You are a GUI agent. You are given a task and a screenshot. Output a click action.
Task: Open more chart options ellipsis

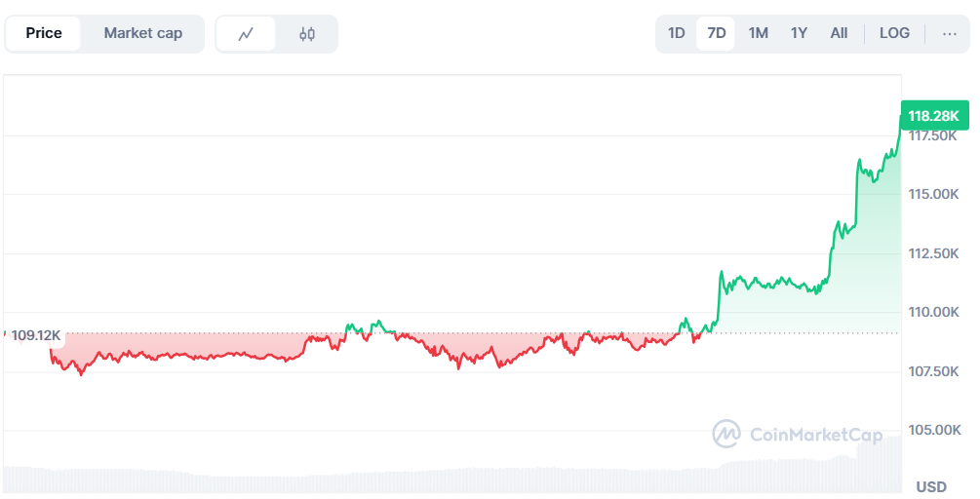tap(949, 33)
